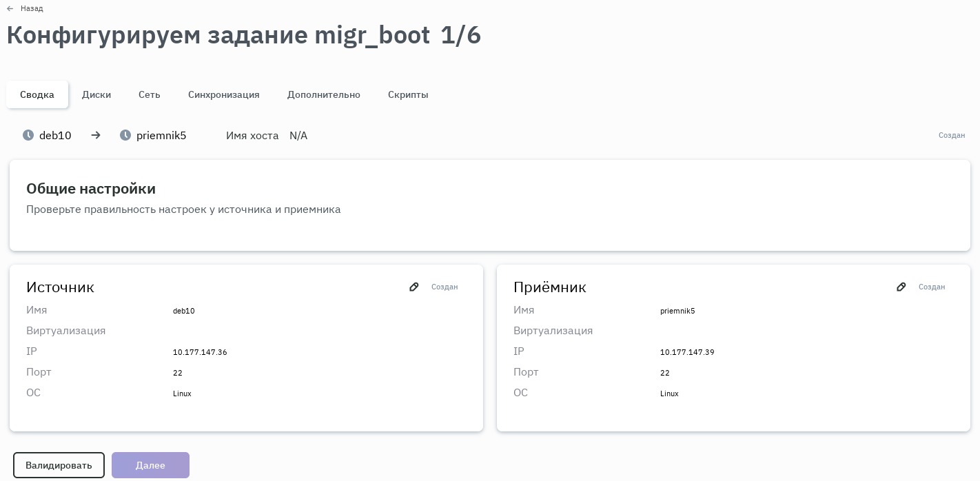Click the Создан status in Приёмник card
Image resolution: width=980 pixels, height=481 pixels.
[932, 287]
